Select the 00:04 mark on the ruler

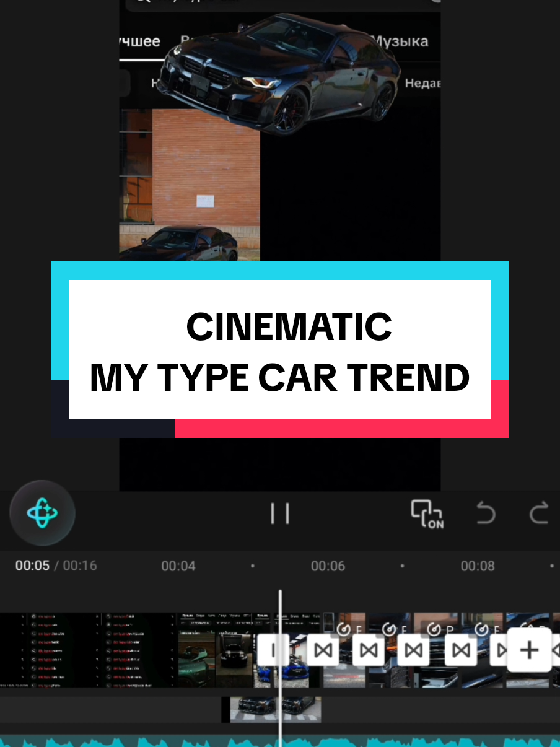178,566
